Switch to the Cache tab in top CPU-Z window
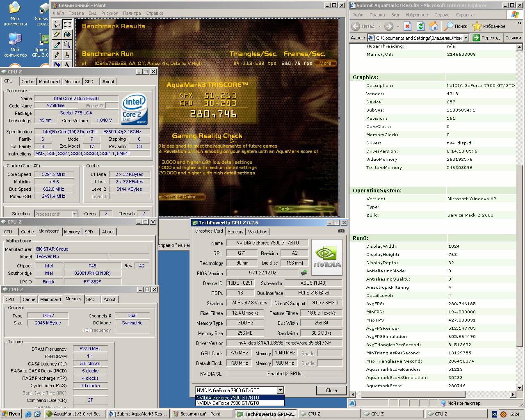Viewport: 525px width, 420px height. click(x=28, y=82)
